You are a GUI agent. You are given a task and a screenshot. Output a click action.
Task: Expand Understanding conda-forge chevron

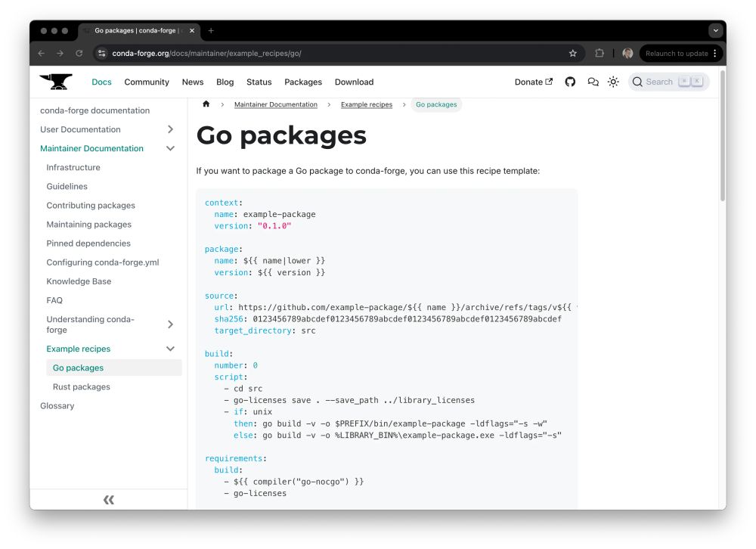click(170, 324)
